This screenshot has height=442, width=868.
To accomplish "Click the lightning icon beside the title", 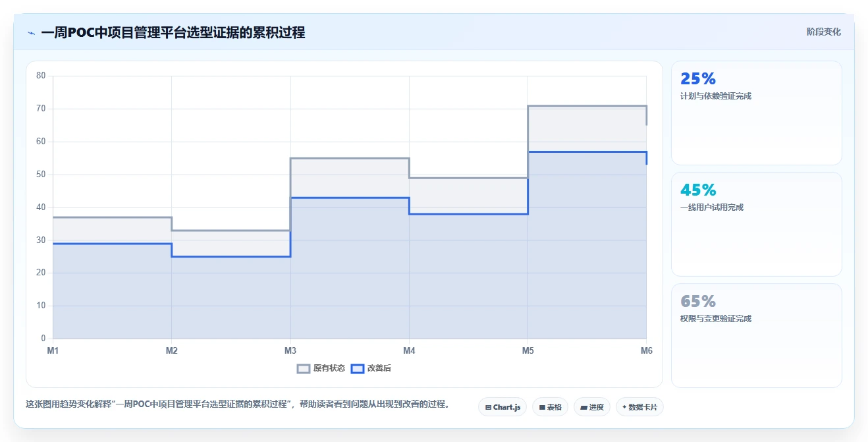I will point(31,33).
